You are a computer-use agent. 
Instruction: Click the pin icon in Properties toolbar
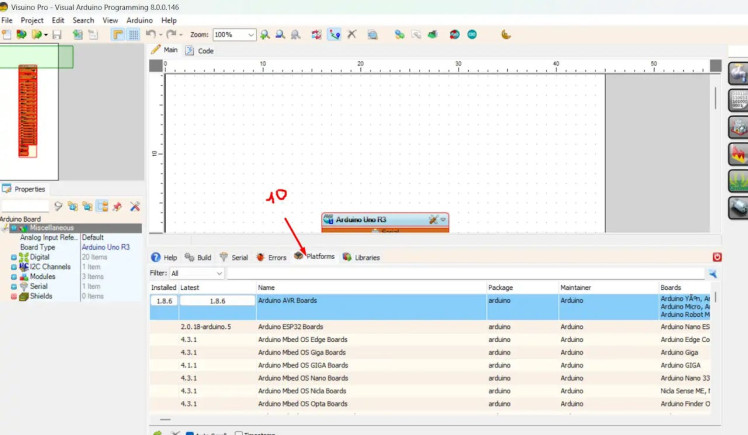(x=117, y=206)
